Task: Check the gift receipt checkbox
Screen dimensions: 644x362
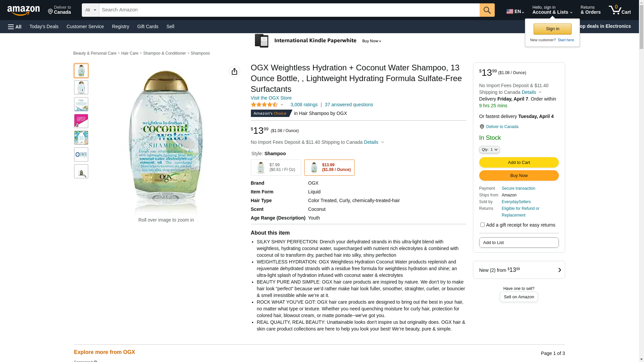Action: click(482, 225)
